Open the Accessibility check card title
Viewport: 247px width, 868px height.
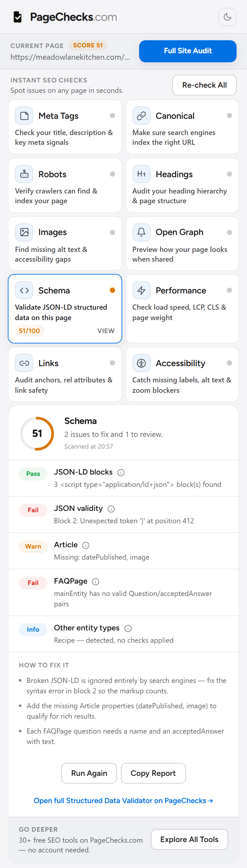click(x=180, y=363)
